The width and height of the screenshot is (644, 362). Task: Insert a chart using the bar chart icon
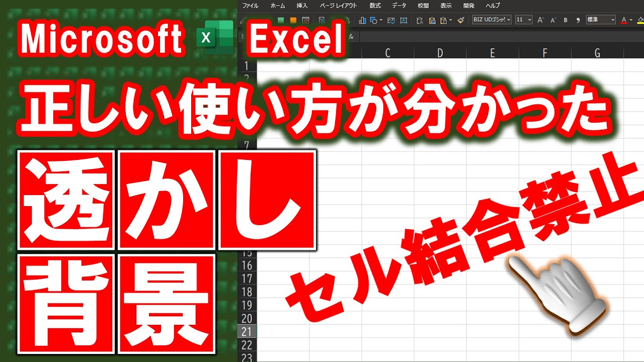[362, 20]
